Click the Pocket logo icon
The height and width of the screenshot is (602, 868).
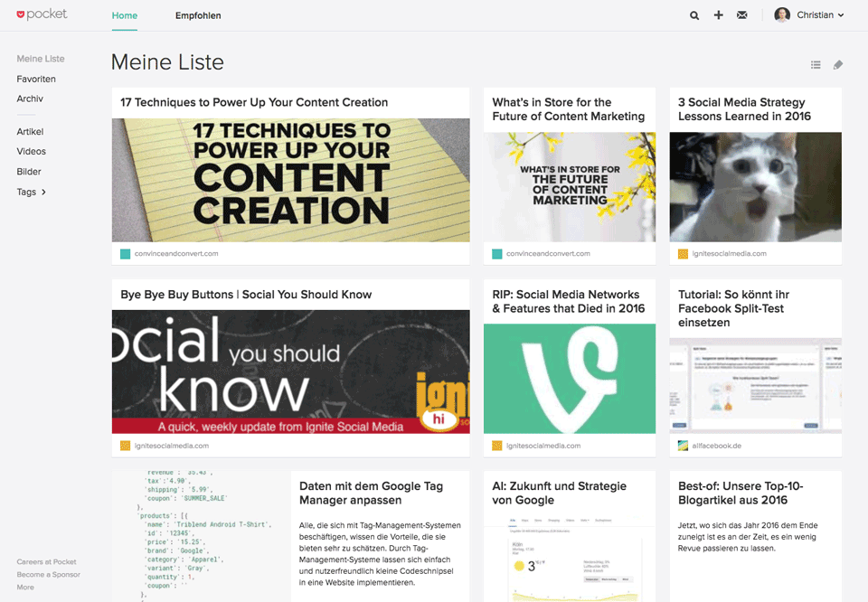[x=22, y=14]
